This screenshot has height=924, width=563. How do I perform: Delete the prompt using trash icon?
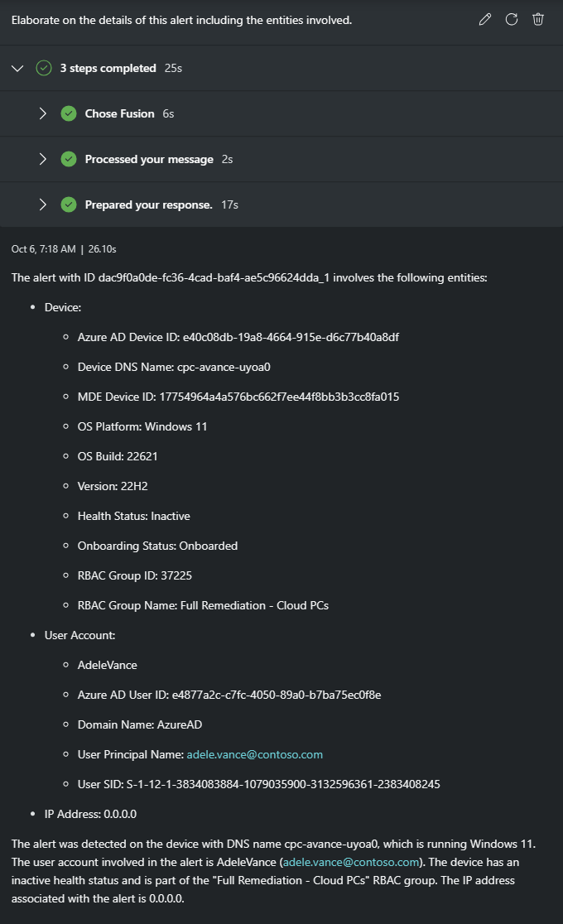click(538, 20)
